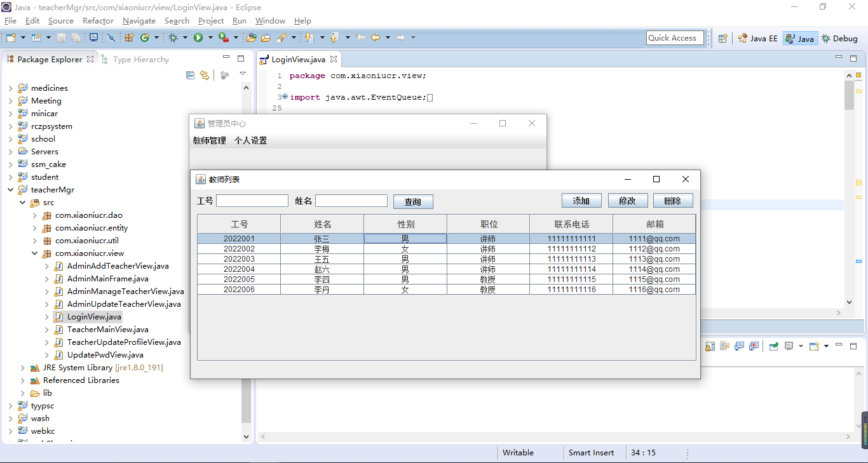Viewport: 868px width, 463px height.
Task: Expand folded imports in LoginView editor
Action: pos(285,97)
